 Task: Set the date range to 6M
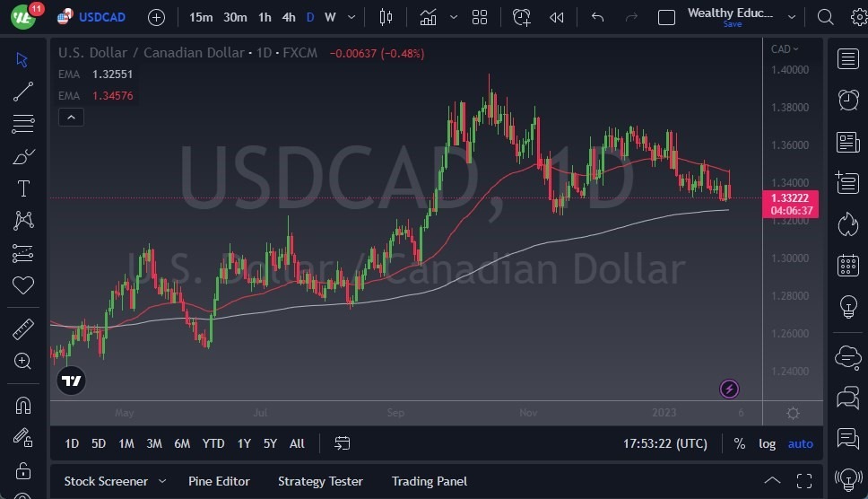(182, 443)
